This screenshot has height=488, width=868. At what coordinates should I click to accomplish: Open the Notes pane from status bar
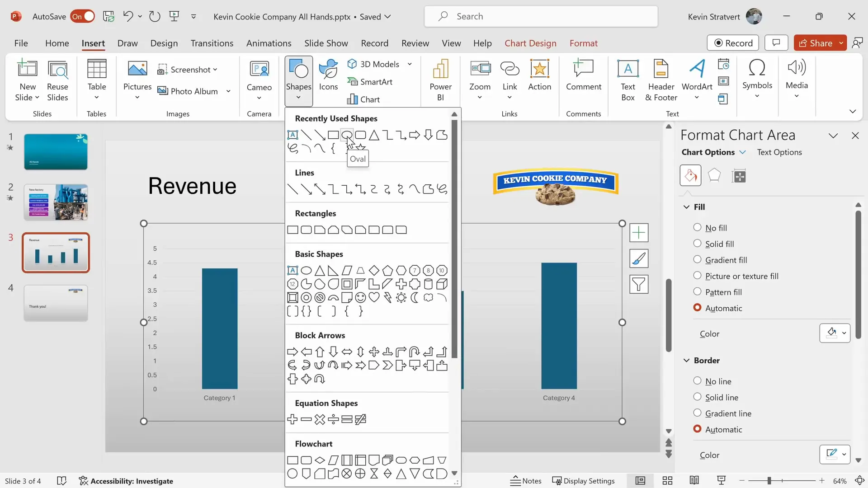(526, 481)
